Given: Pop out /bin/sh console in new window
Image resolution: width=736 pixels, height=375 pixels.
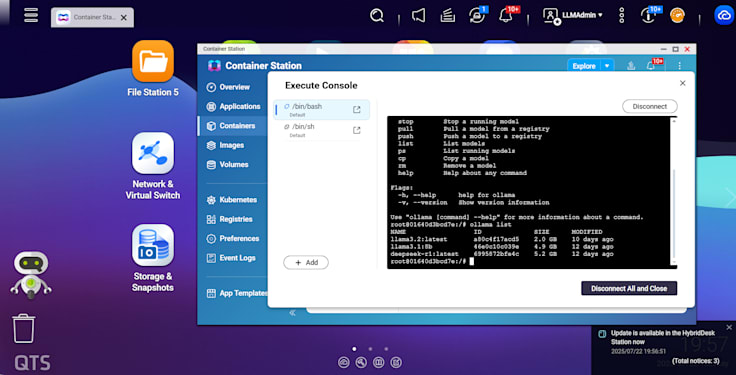Looking at the screenshot, I should click(357, 130).
